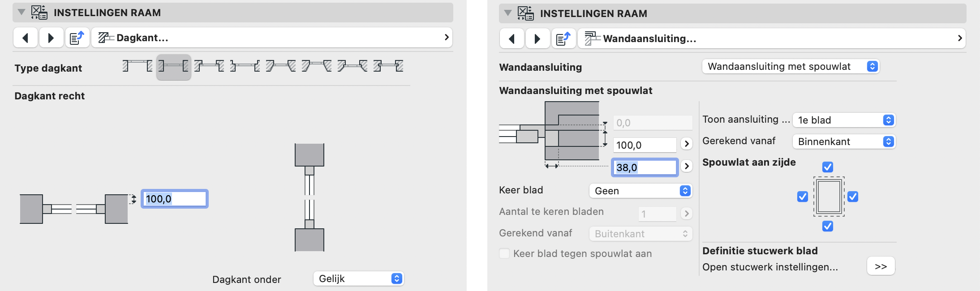The width and height of the screenshot is (980, 291).
Task: Open the Dagkant... page menu
Action: [x=272, y=38]
